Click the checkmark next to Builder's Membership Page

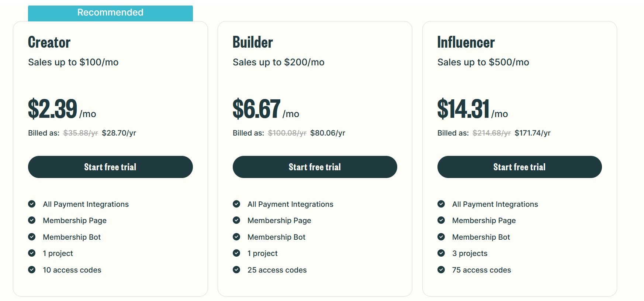236,220
